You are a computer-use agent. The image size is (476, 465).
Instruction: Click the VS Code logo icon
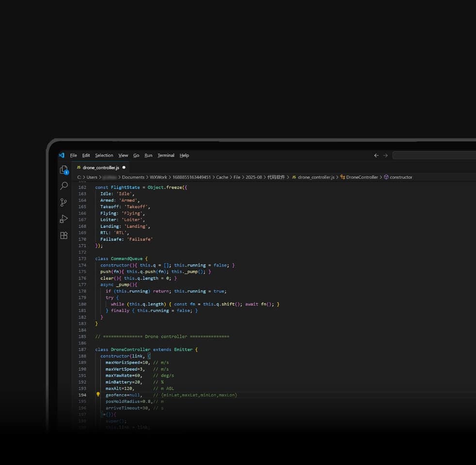click(62, 155)
